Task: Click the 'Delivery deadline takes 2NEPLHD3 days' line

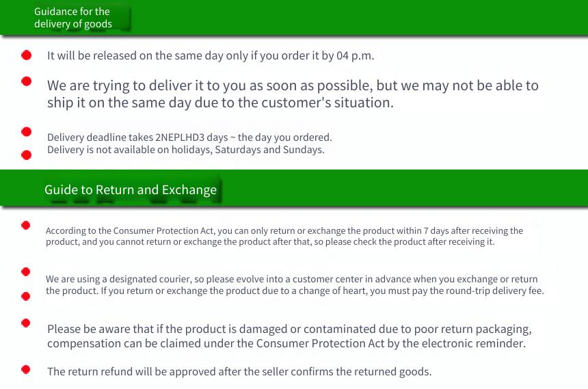Action: tap(189, 137)
